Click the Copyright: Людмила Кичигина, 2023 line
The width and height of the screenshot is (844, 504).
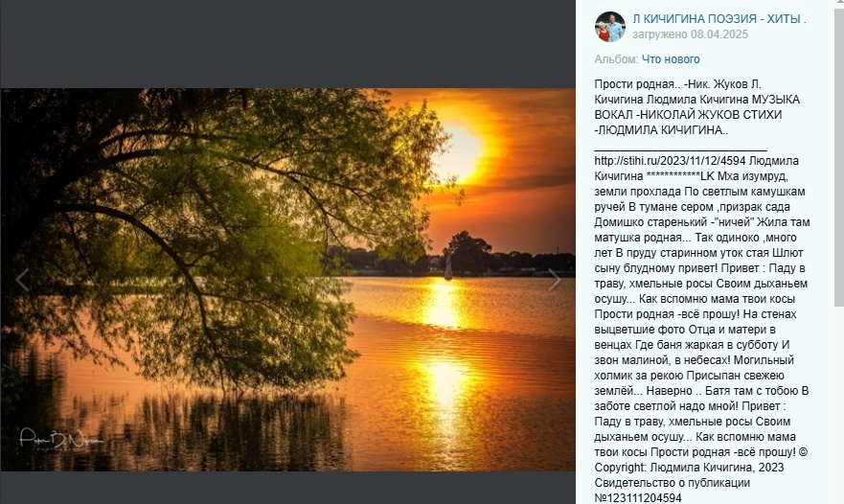click(x=689, y=468)
